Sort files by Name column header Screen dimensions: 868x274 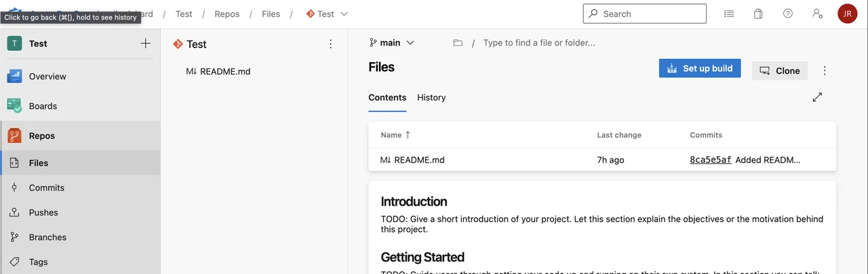pyautogui.click(x=395, y=135)
